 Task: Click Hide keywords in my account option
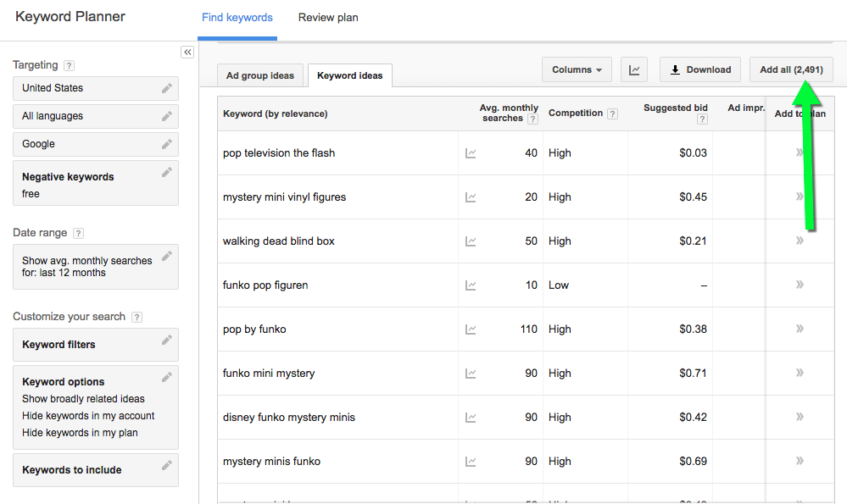[88, 416]
